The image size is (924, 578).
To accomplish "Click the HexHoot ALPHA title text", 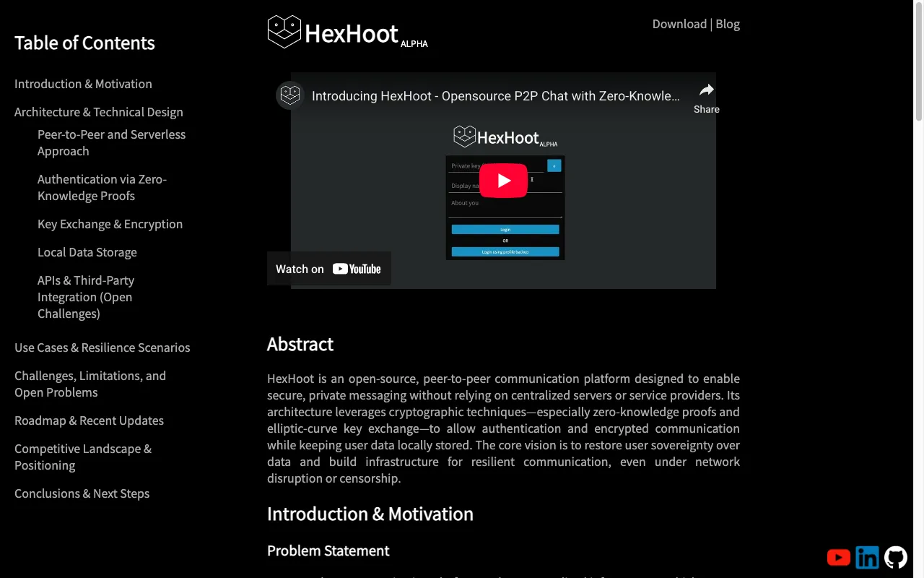I will (366, 34).
